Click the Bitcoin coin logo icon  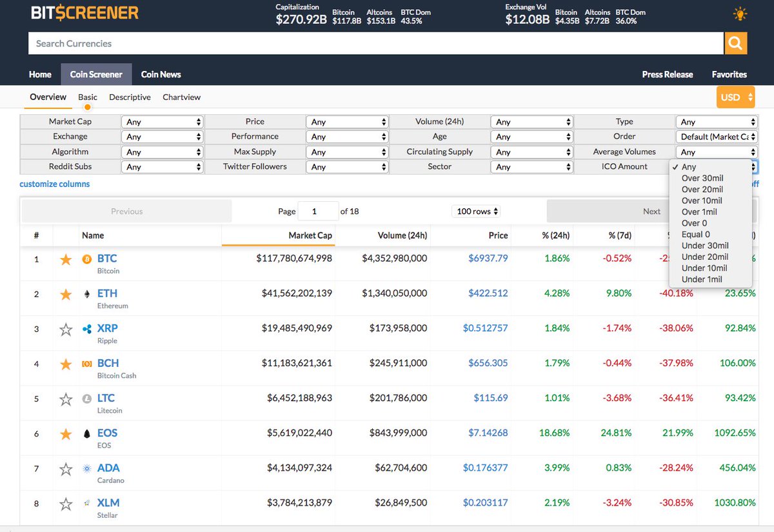(x=87, y=259)
